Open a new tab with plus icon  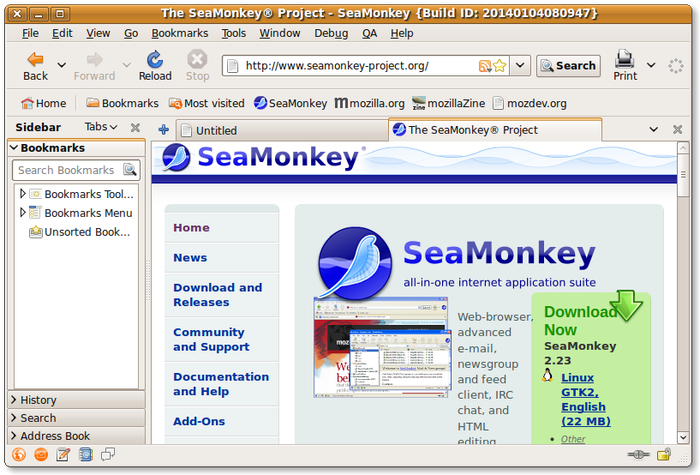tap(163, 129)
